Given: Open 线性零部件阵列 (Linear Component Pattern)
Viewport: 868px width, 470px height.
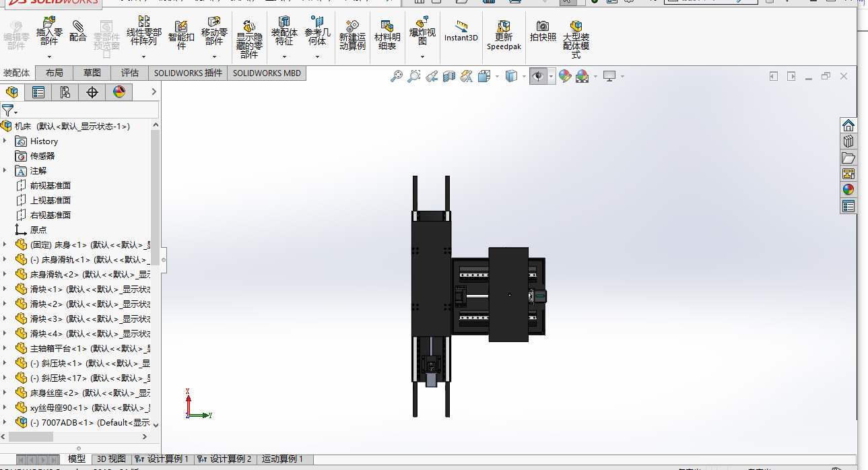Looking at the screenshot, I should 144,31.
